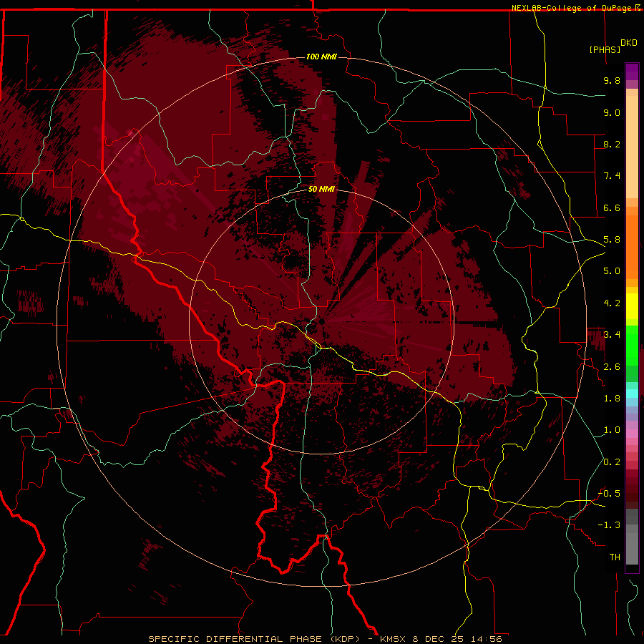Pick the purple top band of the color scale
The height and width of the screenshot is (644, 644).
[632, 72]
